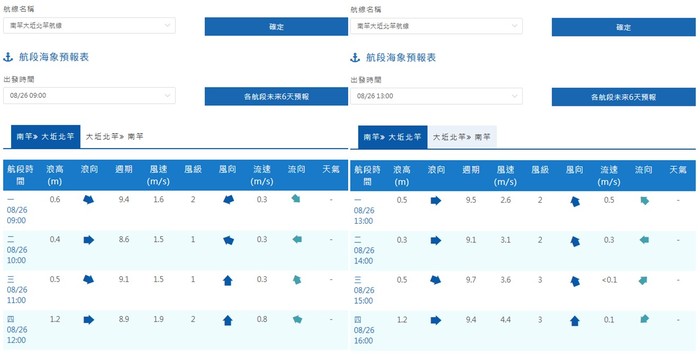Click wave direction arrow in 08/26 14:00 row
The height and width of the screenshot is (364, 700).
pyautogui.click(x=436, y=241)
